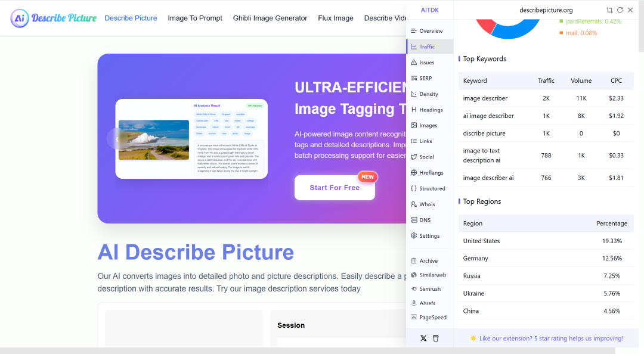Click the describepicture.org domain title
Viewport: 644px width, 354px height.
546,10
